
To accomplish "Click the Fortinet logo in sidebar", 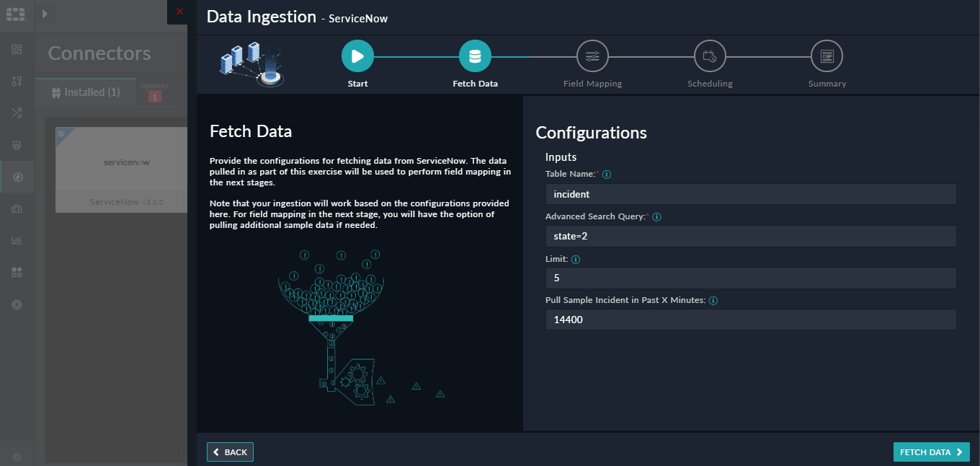I will coord(17,13).
